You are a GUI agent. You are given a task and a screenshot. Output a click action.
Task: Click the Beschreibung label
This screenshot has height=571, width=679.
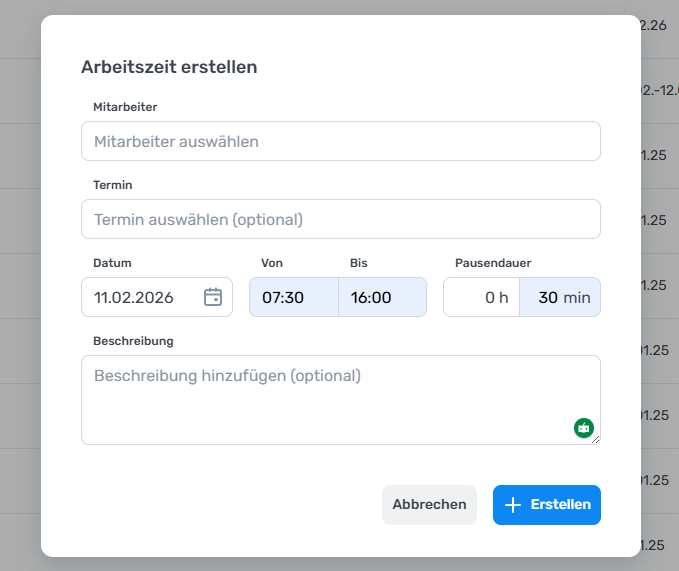133,341
